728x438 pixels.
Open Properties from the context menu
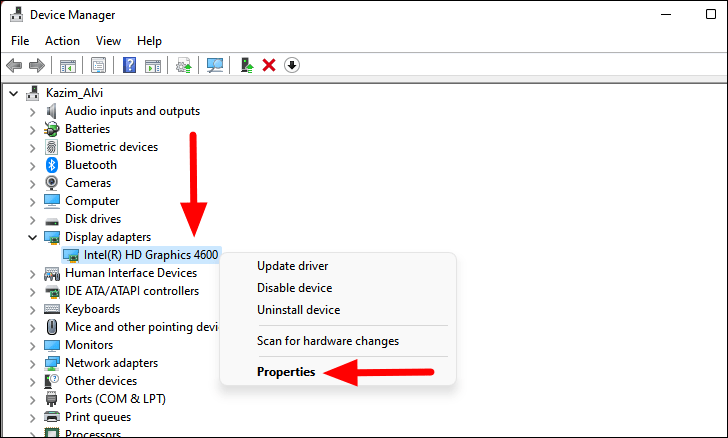[x=286, y=372]
